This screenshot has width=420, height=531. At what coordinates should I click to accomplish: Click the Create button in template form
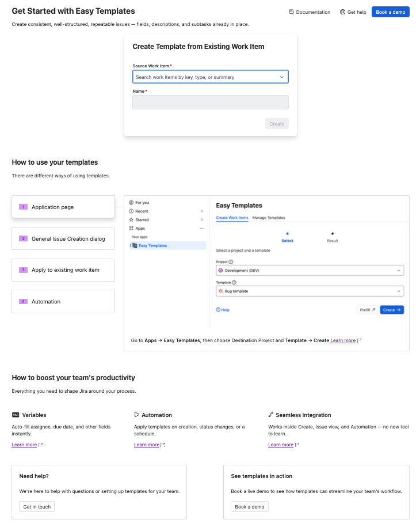coord(277,124)
